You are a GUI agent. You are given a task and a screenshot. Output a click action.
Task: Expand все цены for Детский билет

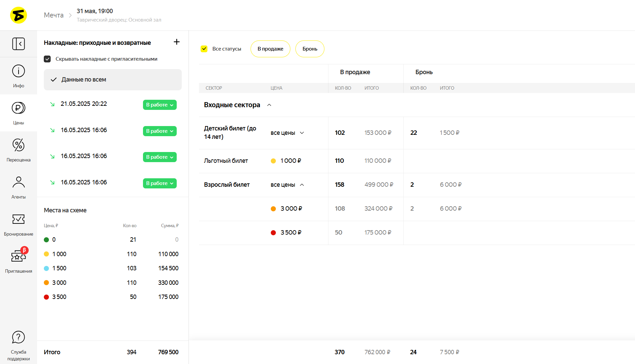click(x=302, y=133)
